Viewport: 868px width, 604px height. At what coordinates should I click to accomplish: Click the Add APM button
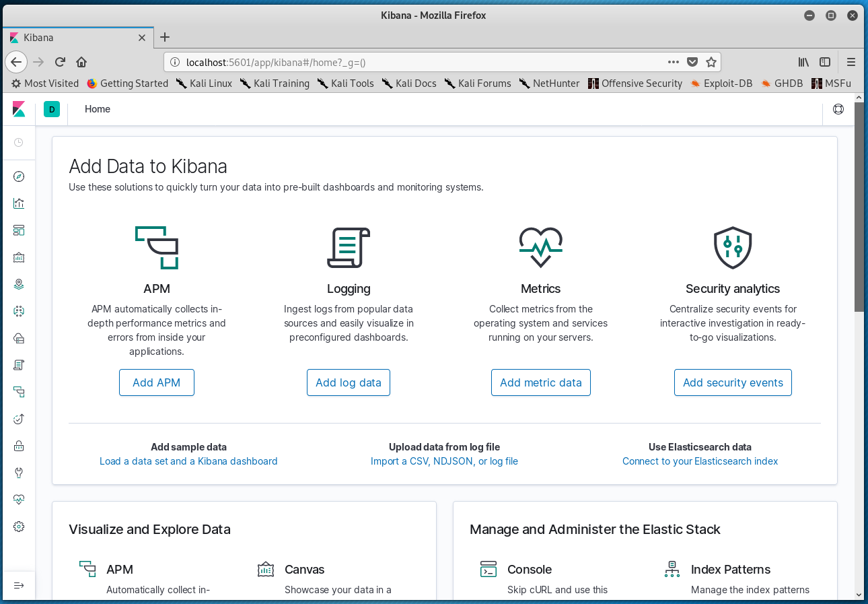[x=157, y=382]
